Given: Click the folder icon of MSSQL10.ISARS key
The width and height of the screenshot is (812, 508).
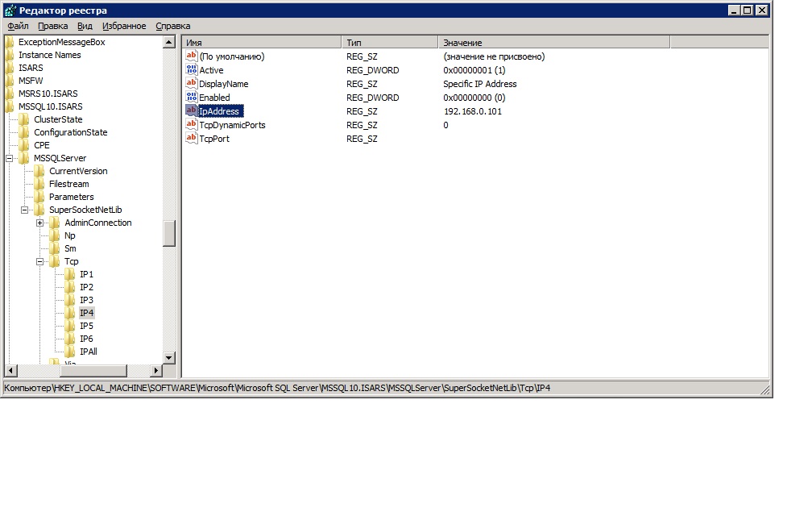Looking at the screenshot, I should 10,106.
